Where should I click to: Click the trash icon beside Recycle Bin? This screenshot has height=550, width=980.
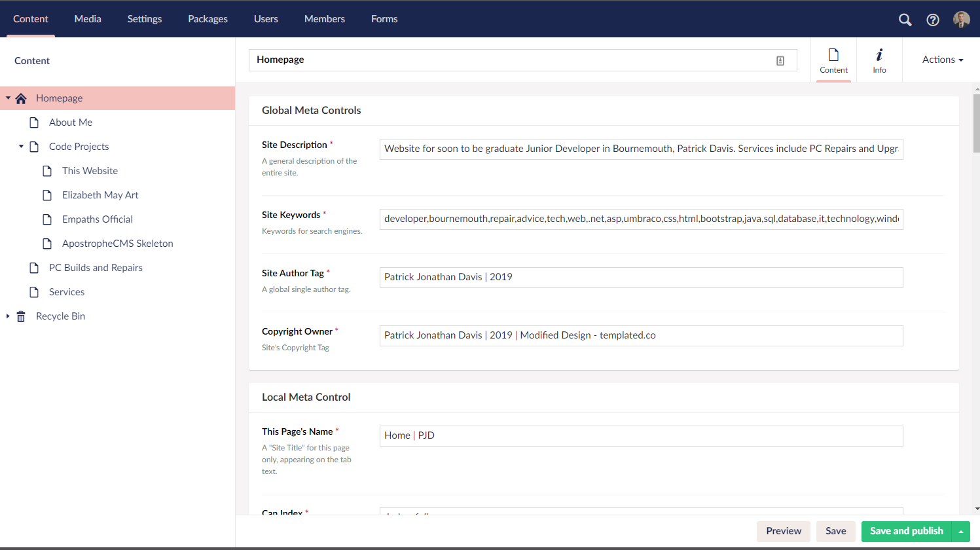tap(20, 316)
